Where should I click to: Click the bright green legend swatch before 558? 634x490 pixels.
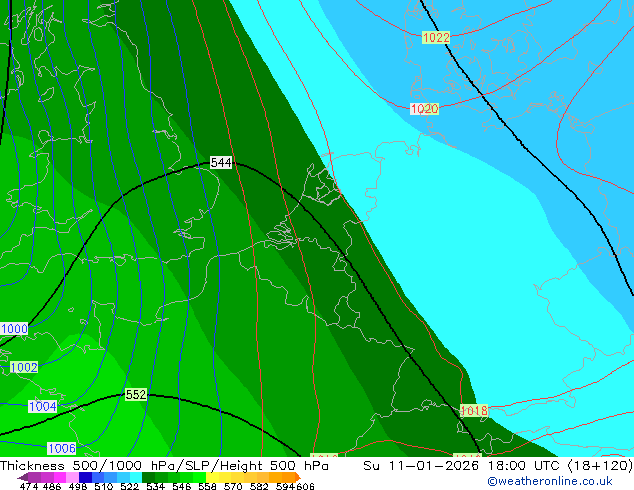coord(199,477)
